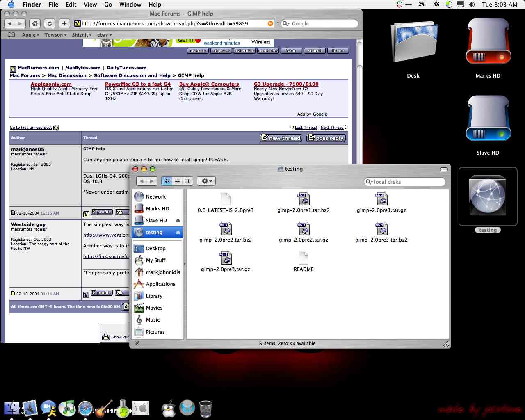Open the Window menu
This screenshot has width=525, height=420.
pyautogui.click(x=130, y=5)
